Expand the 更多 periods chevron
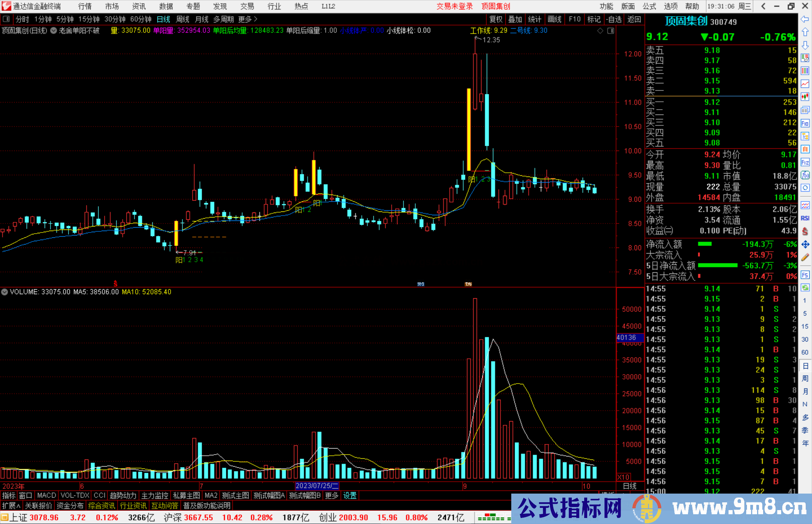The width and height of the screenshot is (812, 524). pyautogui.click(x=256, y=19)
